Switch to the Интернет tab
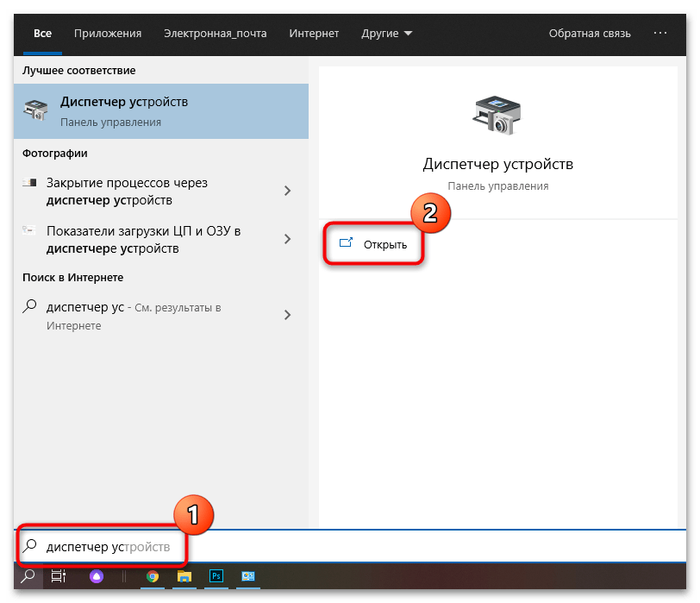Viewport: 700px width, 603px height. [314, 34]
